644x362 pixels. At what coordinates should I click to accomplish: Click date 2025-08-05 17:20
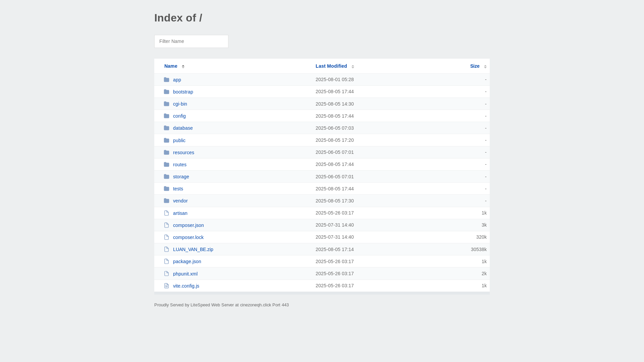pyautogui.click(x=335, y=140)
